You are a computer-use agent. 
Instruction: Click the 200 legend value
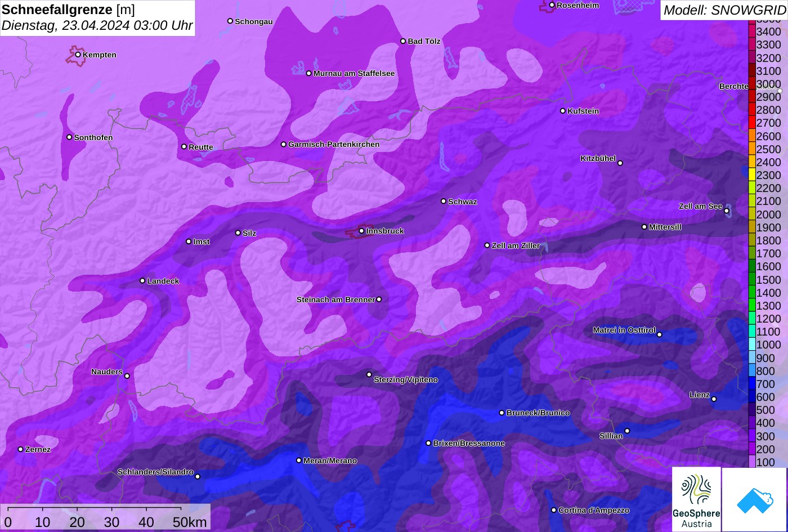point(765,449)
